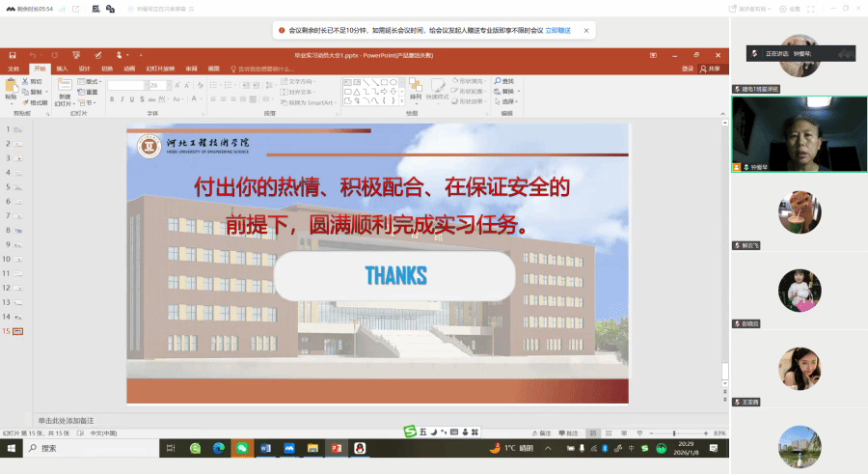
Task: Toggle Italic text formatting
Action: point(121,100)
